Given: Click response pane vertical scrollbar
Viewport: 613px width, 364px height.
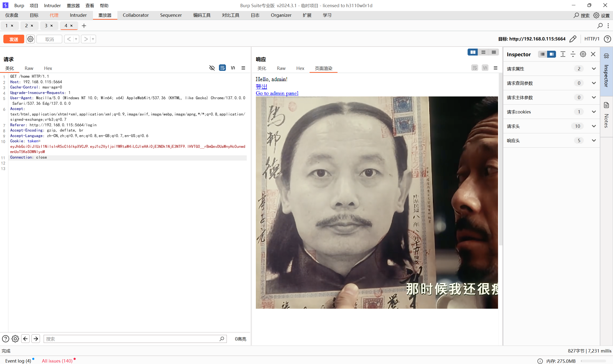Looking at the screenshot, I should 500,159.
